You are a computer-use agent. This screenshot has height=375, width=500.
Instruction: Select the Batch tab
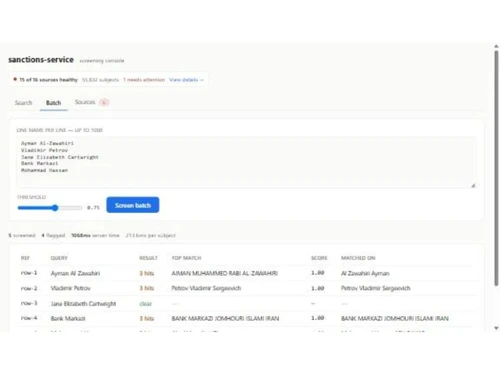pyautogui.click(x=53, y=103)
